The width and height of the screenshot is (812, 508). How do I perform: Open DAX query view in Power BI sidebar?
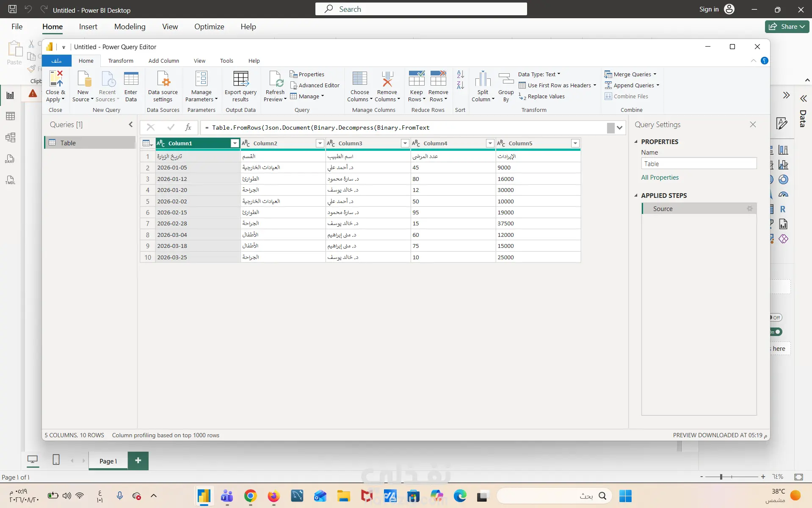click(10, 159)
